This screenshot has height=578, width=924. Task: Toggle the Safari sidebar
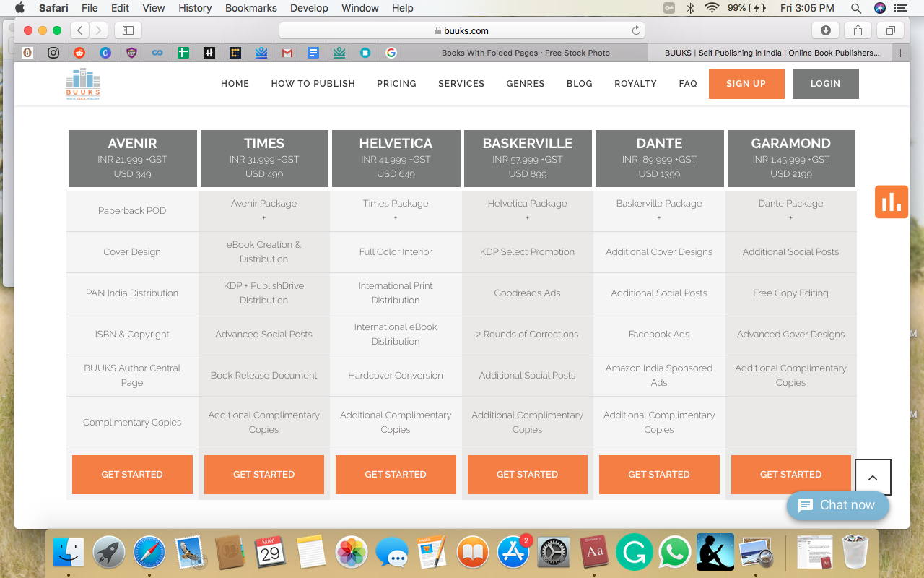128,30
